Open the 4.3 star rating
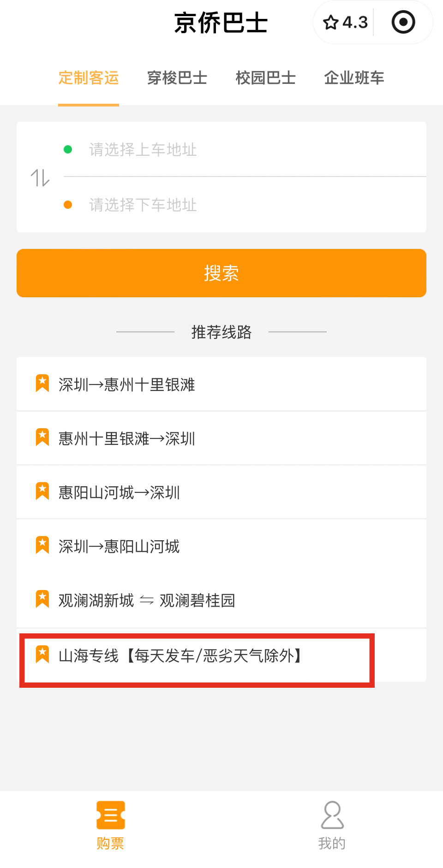The width and height of the screenshot is (443, 868). pyautogui.click(x=345, y=22)
